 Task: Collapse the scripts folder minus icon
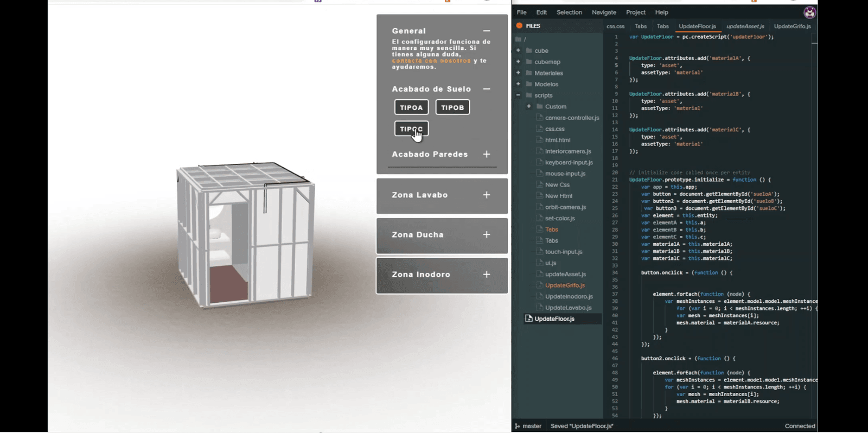pyautogui.click(x=518, y=95)
